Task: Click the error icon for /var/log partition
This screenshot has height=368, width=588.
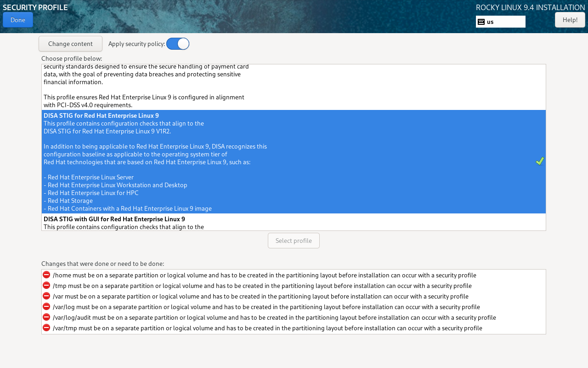Action: click(x=46, y=306)
